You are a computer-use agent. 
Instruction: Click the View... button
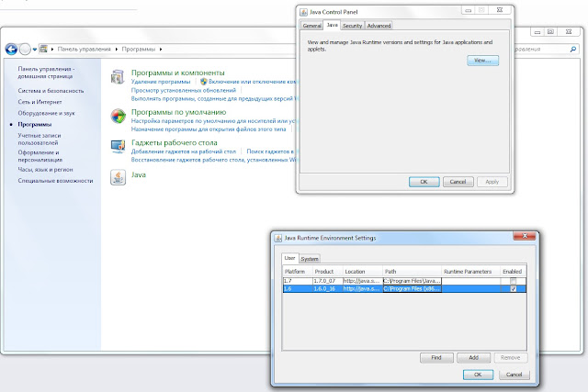coord(482,61)
